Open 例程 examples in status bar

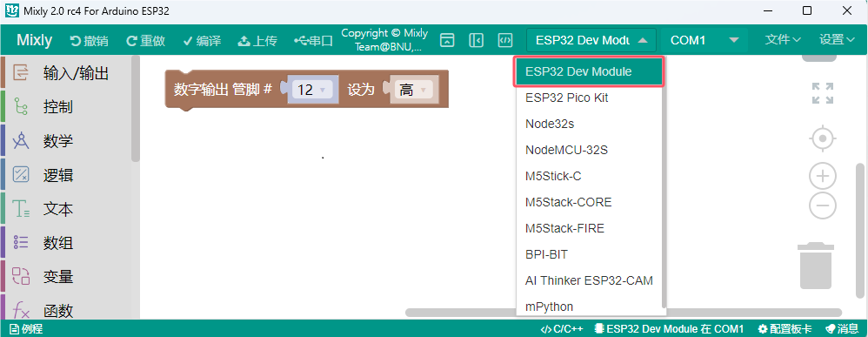[x=26, y=328]
